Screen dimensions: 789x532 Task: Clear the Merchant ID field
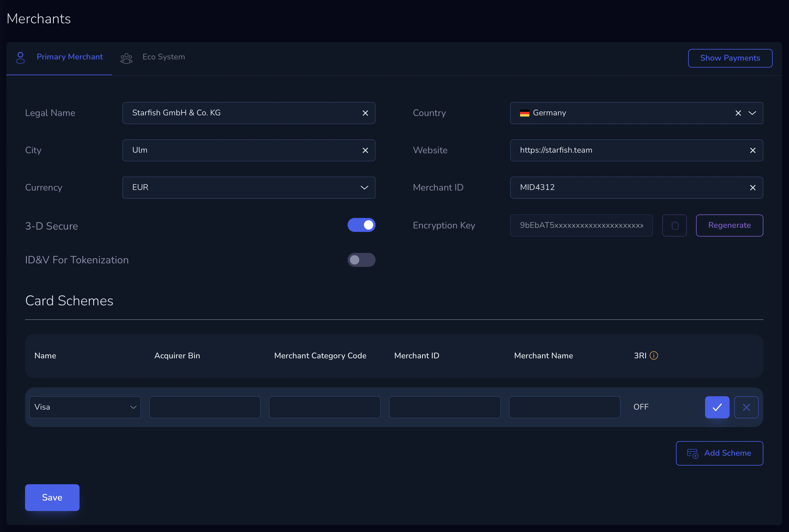753,187
